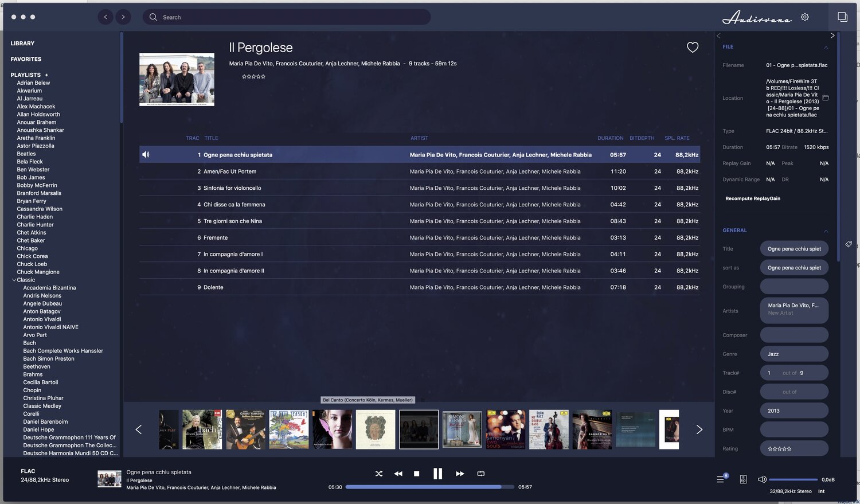Edit the Artists field
This screenshot has height=504, width=860.
click(x=794, y=311)
